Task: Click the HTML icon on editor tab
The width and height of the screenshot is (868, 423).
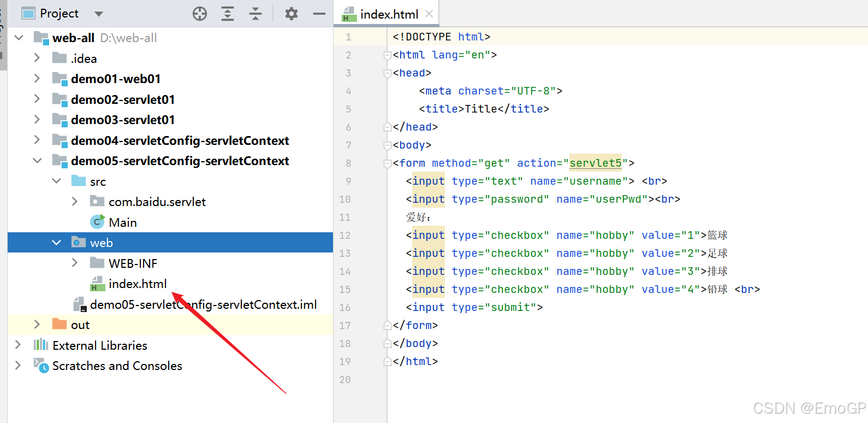Action: pos(349,14)
